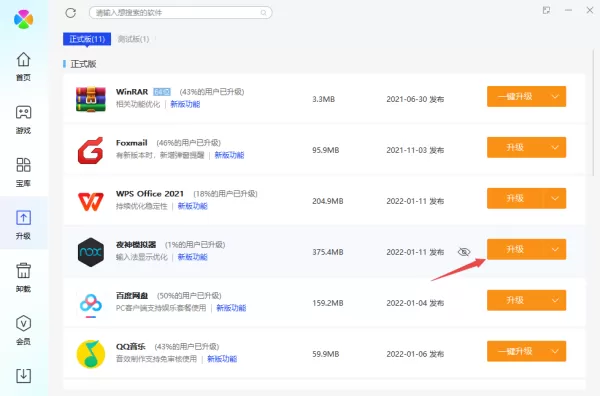Click the 2021-06-30 发布 date
The image size is (600, 396).
[x=415, y=99]
